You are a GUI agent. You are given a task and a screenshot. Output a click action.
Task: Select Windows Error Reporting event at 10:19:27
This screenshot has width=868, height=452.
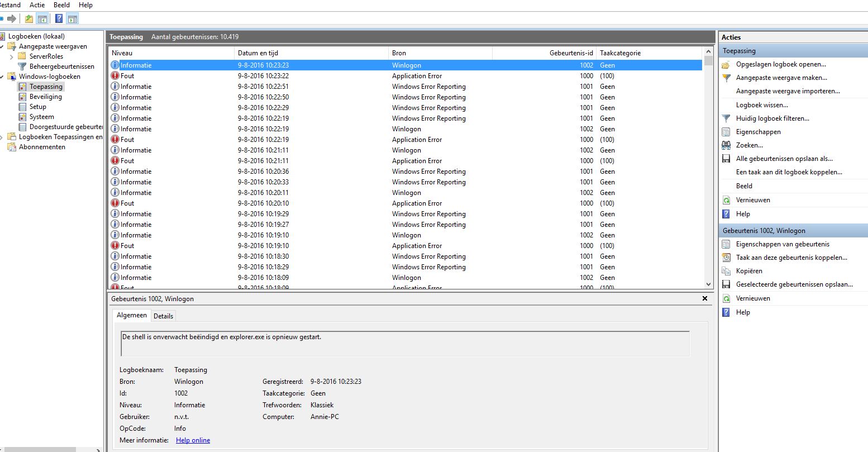pos(406,225)
